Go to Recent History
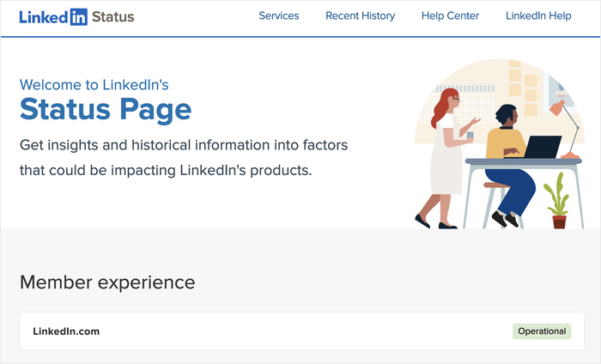The image size is (601, 364). (360, 15)
